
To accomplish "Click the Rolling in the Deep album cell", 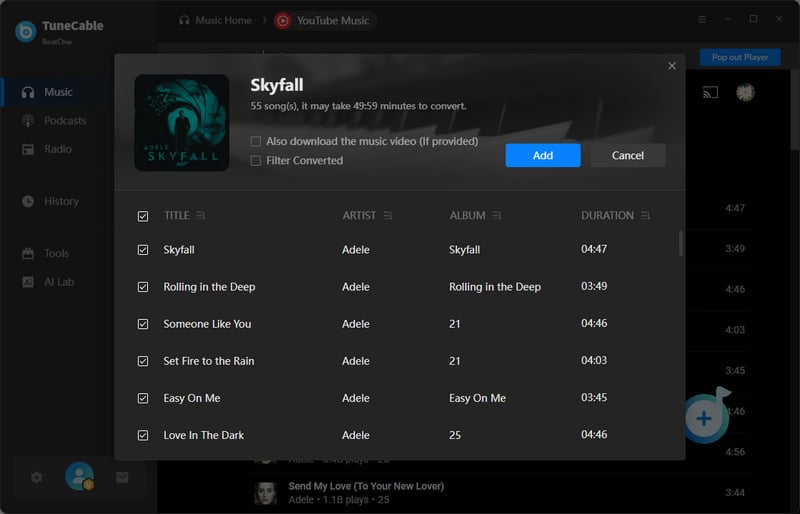I will 495,287.
